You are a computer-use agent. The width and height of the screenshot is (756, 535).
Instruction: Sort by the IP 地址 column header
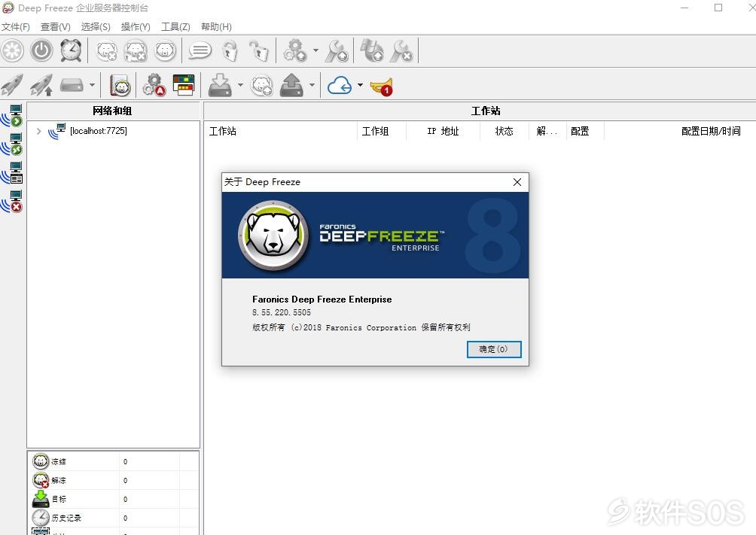point(443,131)
